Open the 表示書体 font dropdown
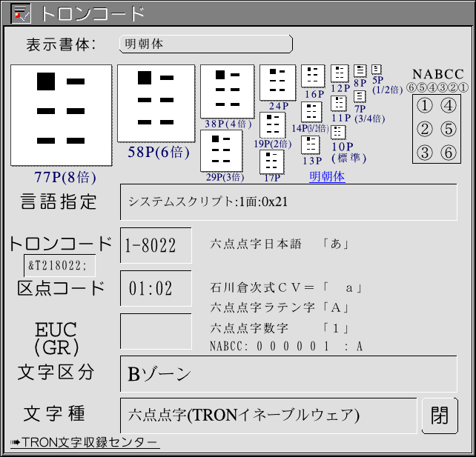Image resolution: width=476 pixels, height=457 pixels. click(205, 44)
